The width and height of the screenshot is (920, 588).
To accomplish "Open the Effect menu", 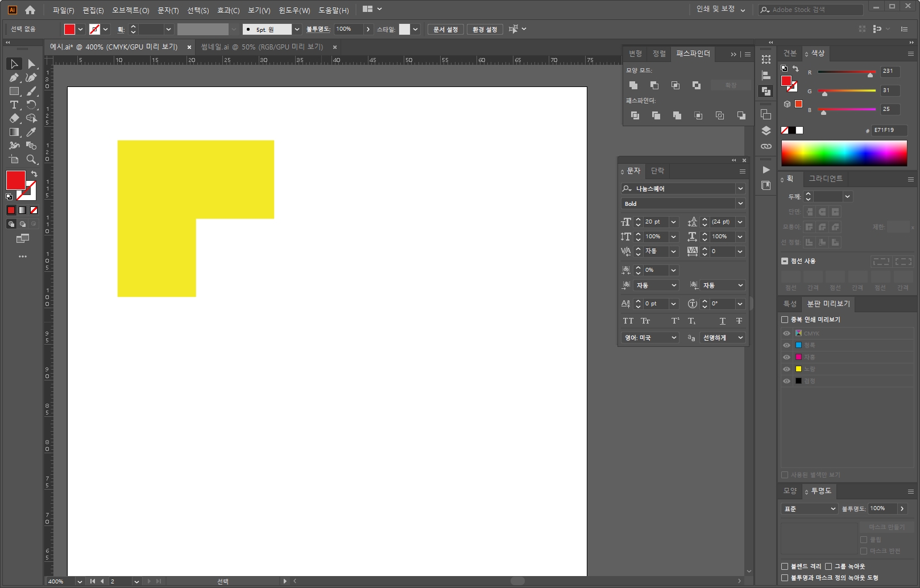I will coord(229,10).
